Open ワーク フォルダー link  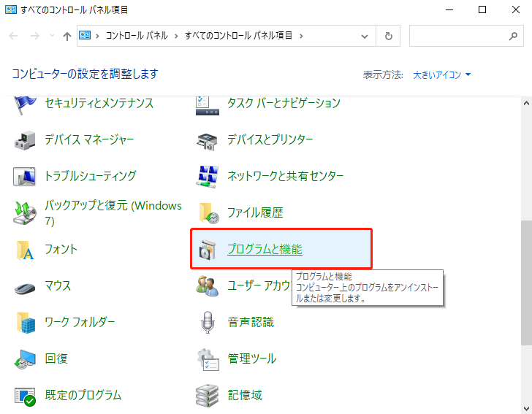click(x=80, y=322)
